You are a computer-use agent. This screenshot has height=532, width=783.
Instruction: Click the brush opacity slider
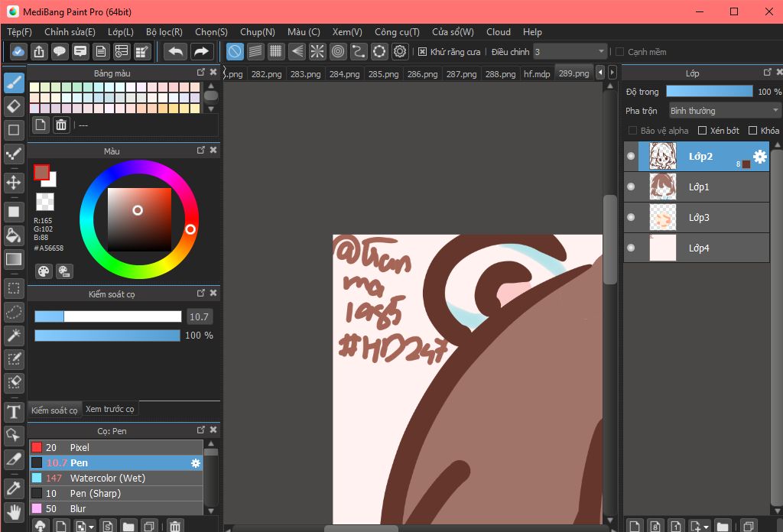point(108,336)
